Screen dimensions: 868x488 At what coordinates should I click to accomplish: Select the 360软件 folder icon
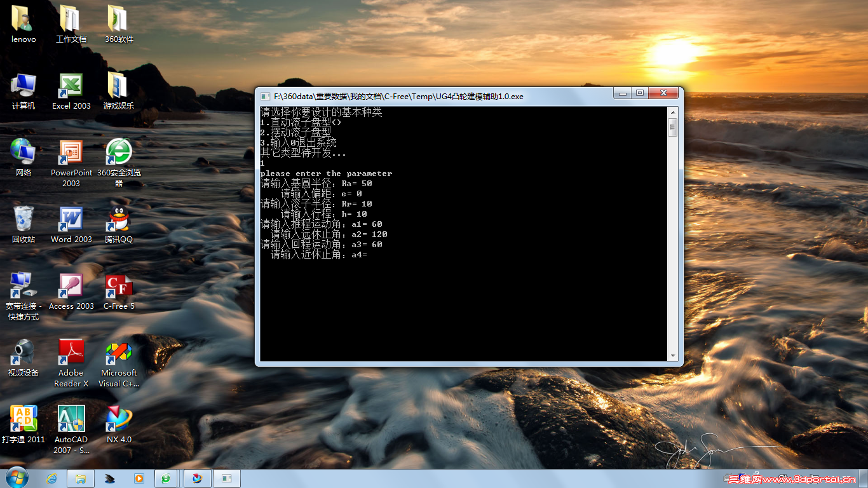coord(119,18)
